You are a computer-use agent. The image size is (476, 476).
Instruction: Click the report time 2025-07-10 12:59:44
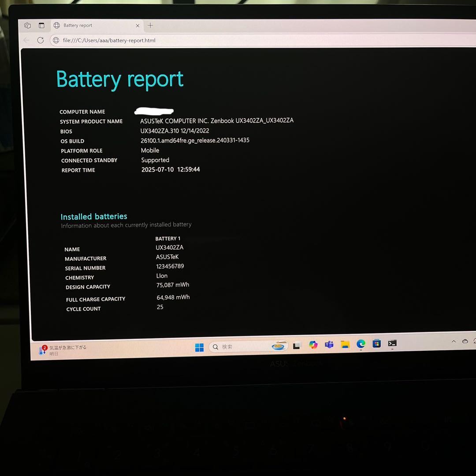coord(171,170)
